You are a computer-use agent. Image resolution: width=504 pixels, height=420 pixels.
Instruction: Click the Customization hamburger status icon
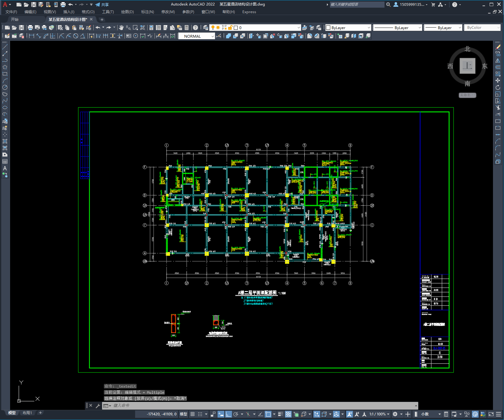(x=499, y=414)
